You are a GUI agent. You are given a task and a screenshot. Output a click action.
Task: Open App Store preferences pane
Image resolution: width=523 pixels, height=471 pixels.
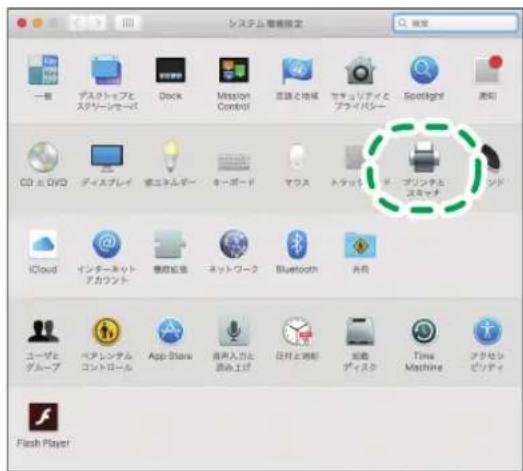[x=170, y=331]
